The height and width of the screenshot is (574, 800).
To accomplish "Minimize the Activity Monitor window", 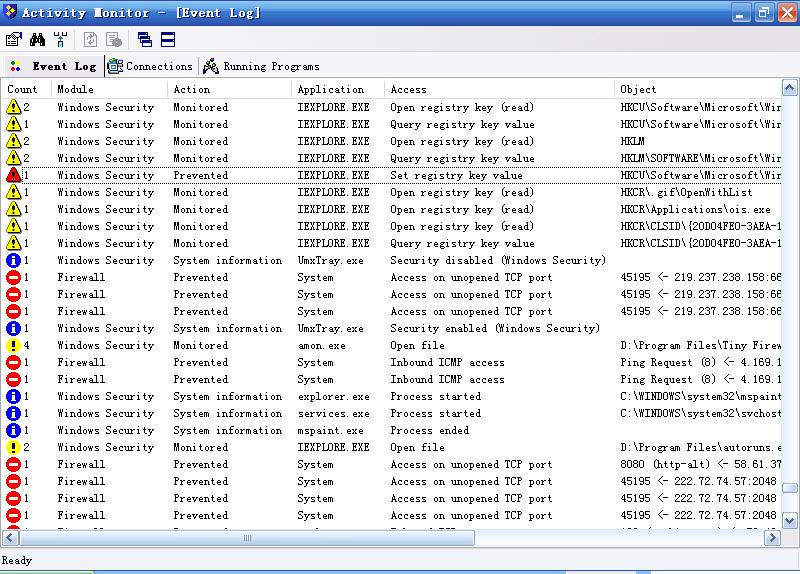I will [x=741, y=12].
